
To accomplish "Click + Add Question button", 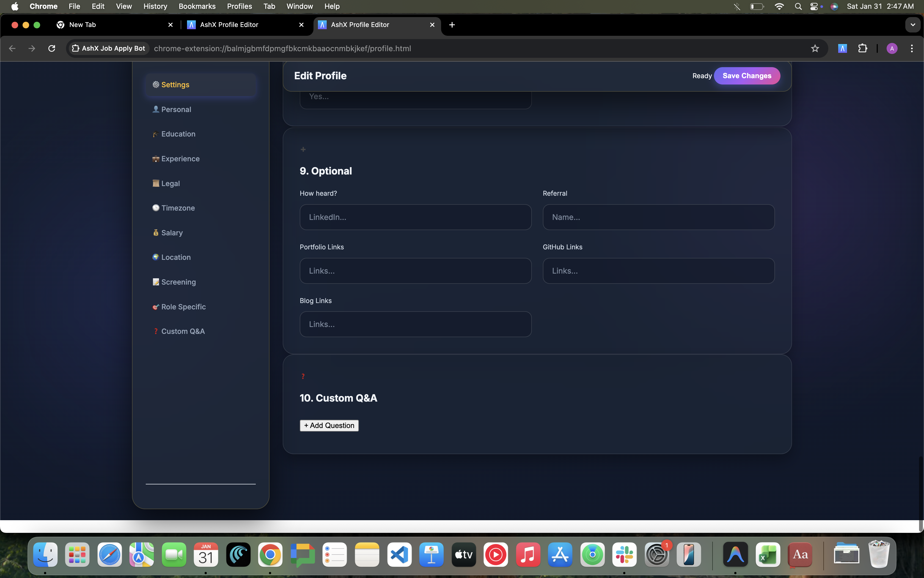I will [x=329, y=426].
